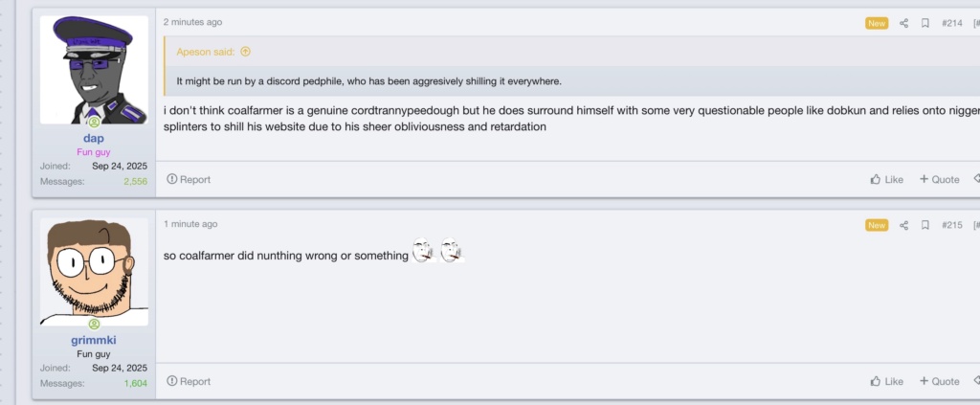Screen dimensions: 980x405
Task: Open permalink for post #214
Action: (952, 23)
